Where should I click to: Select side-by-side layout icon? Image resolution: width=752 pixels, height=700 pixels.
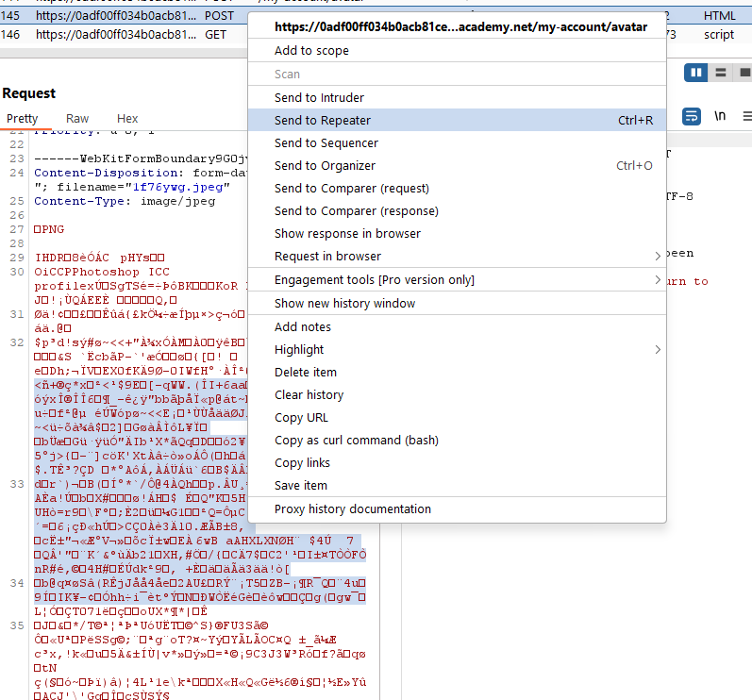(x=695, y=73)
